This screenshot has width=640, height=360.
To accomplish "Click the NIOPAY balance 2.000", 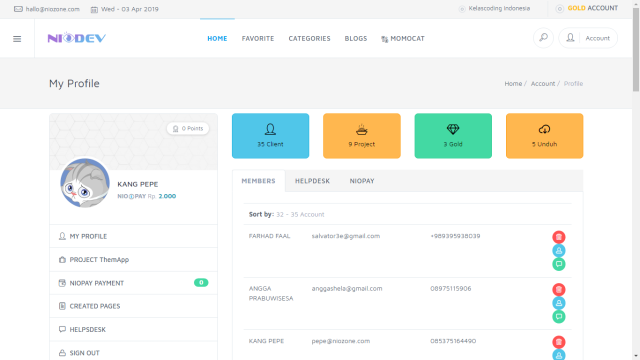I will pos(167,196).
